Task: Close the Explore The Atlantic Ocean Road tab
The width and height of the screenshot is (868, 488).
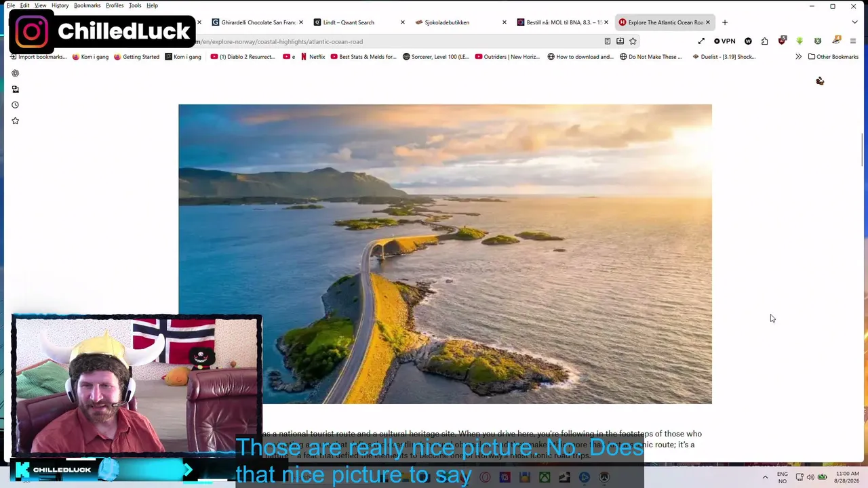Action: [707, 22]
